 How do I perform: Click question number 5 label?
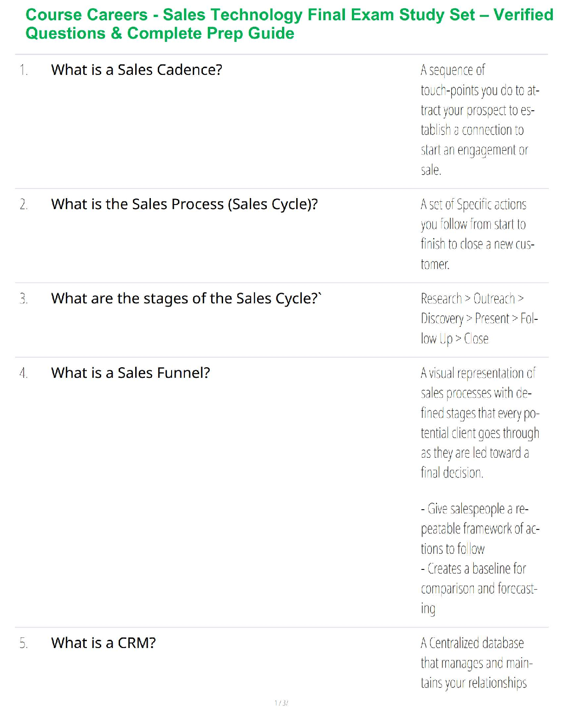(24, 643)
